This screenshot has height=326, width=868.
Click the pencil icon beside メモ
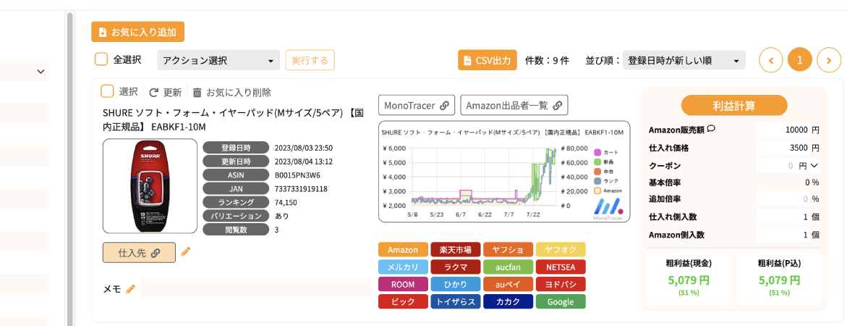(x=130, y=289)
